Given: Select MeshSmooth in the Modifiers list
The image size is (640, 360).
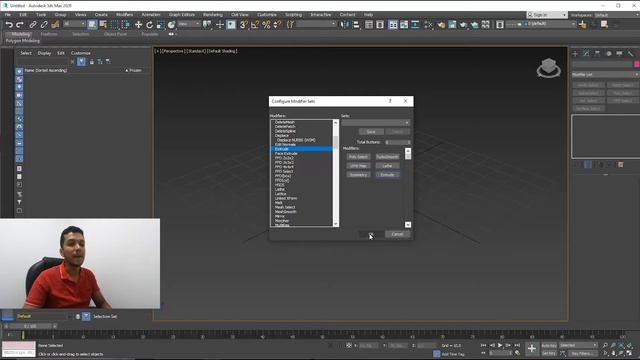Looking at the screenshot, I should click(x=285, y=212).
